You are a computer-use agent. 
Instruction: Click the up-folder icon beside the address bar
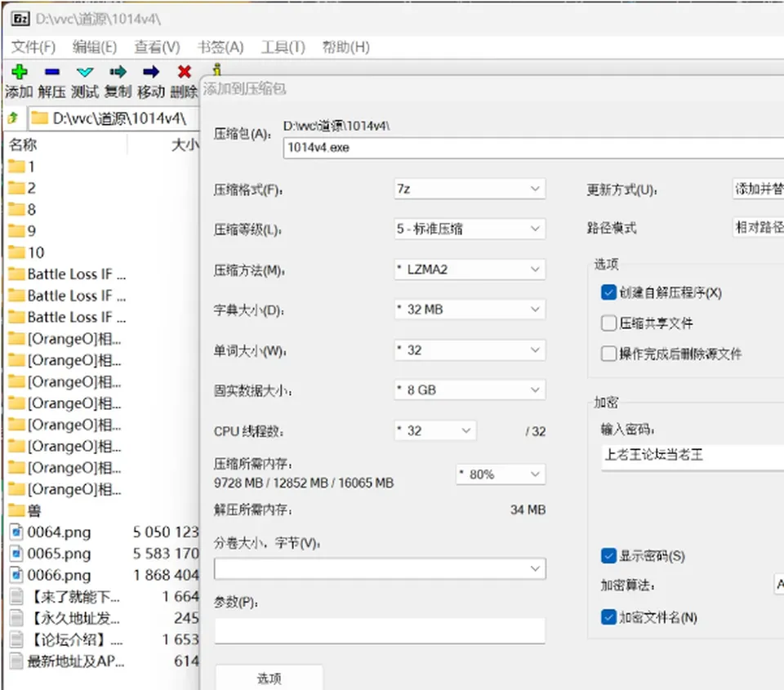point(14,118)
